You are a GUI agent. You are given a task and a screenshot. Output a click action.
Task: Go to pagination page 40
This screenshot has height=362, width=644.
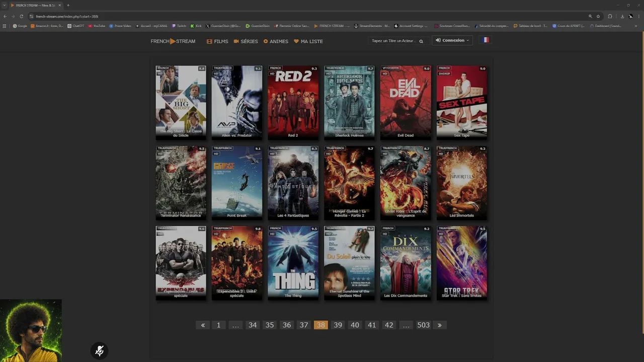coord(355,325)
